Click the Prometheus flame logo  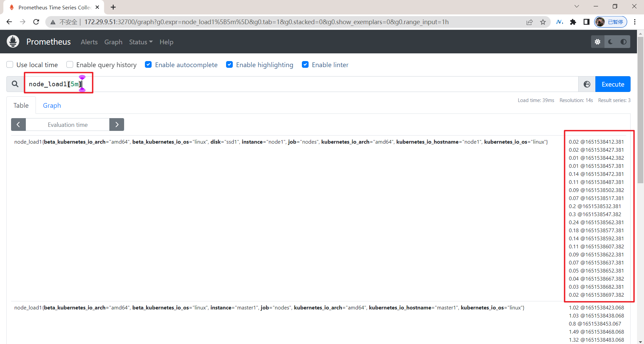coord(13,42)
